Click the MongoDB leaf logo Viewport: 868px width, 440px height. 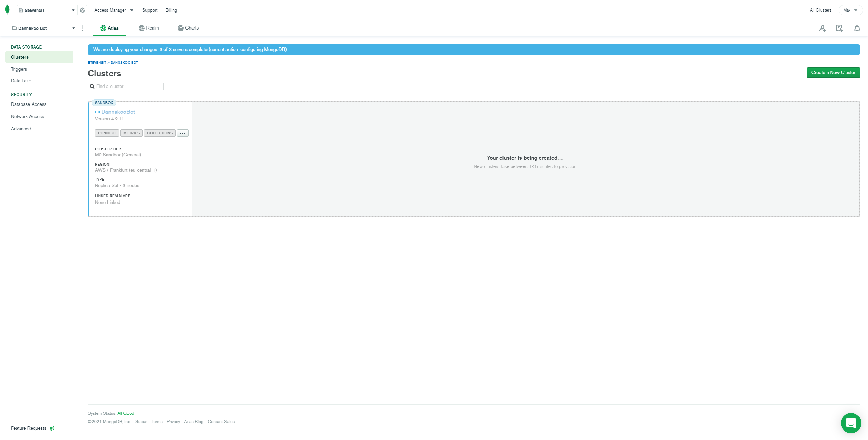tap(7, 9)
